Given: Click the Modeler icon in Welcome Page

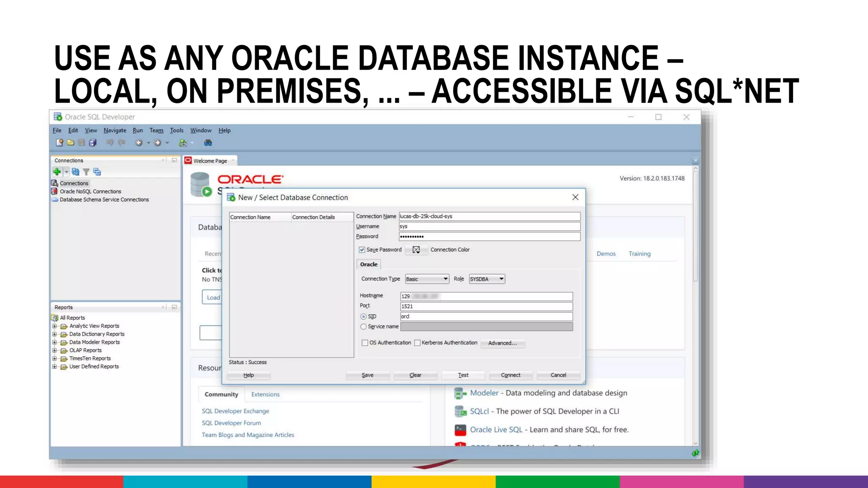Looking at the screenshot, I should coord(460,393).
